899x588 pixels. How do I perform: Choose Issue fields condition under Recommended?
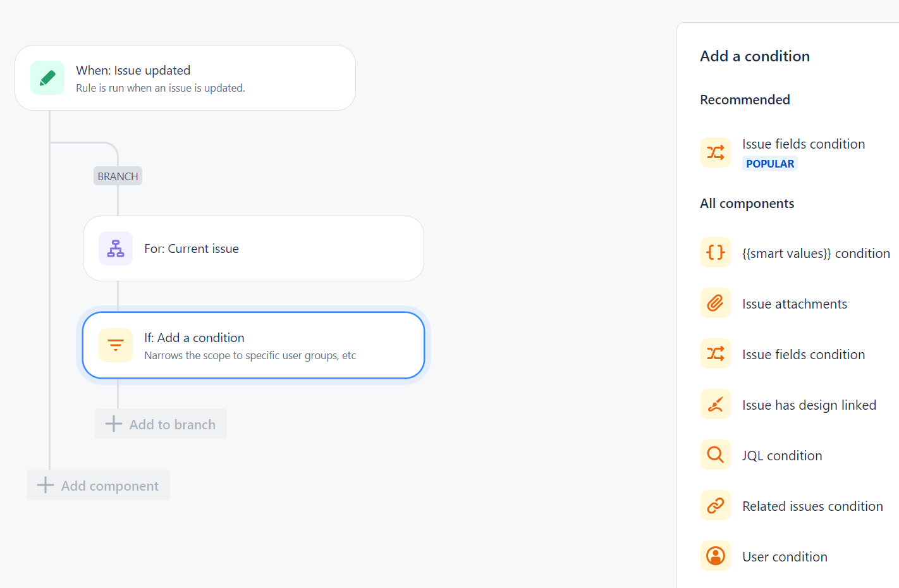pyautogui.click(x=804, y=144)
